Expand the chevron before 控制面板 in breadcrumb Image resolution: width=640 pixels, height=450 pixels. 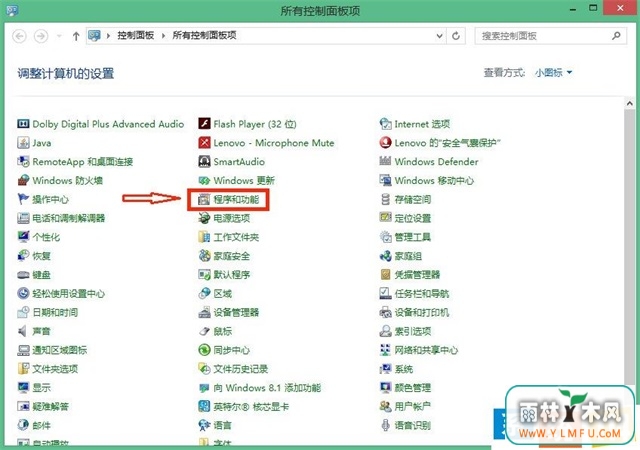(x=108, y=36)
